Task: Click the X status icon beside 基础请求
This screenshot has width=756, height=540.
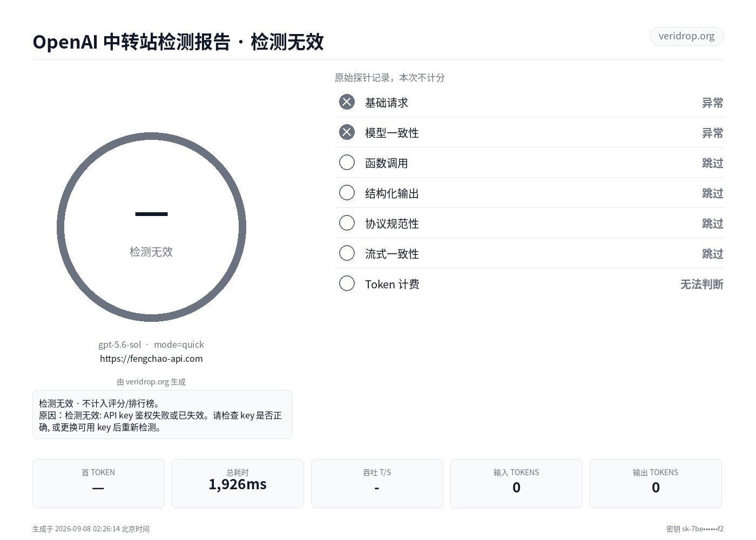Action: coord(347,102)
